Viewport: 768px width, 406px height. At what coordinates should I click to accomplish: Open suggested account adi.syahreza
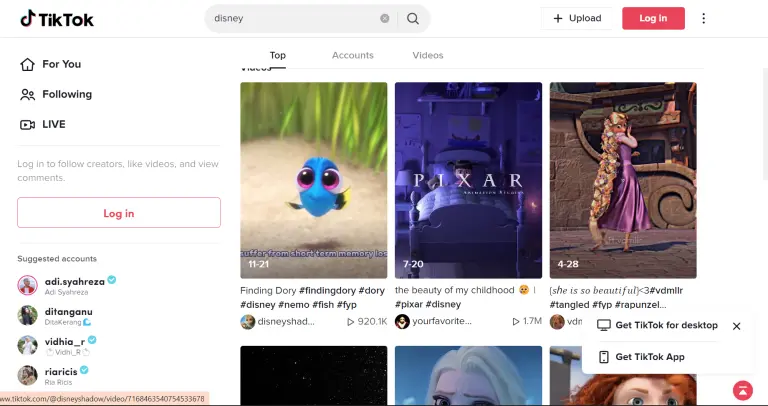click(73, 281)
